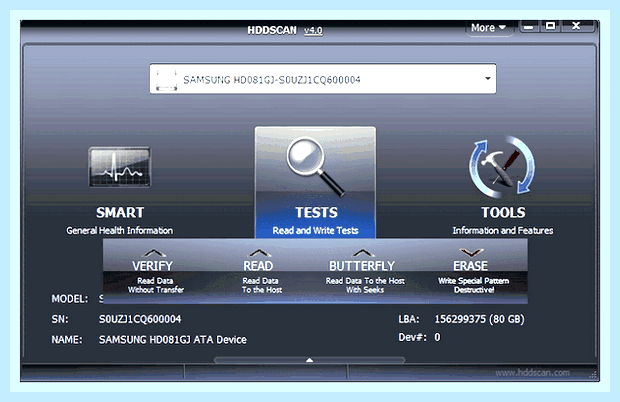Open the More menu
Viewport: 620px width, 402px height.
pos(488,28)
